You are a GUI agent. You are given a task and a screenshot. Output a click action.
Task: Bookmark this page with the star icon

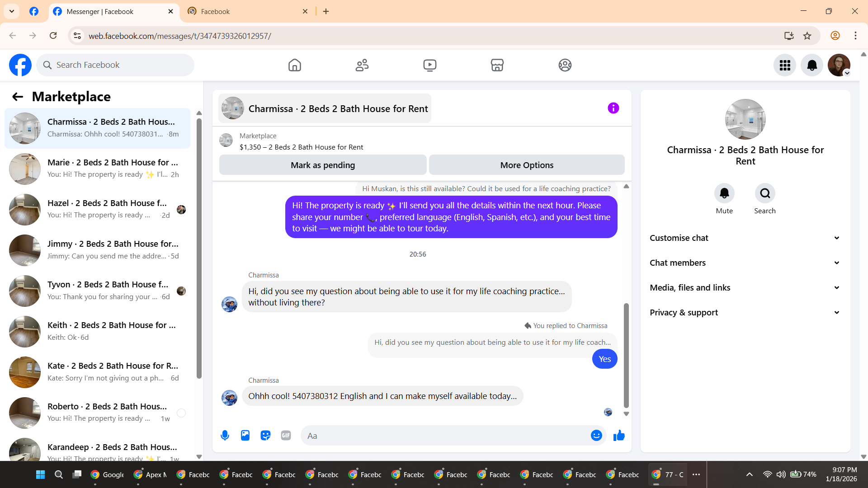pos(807,36)
